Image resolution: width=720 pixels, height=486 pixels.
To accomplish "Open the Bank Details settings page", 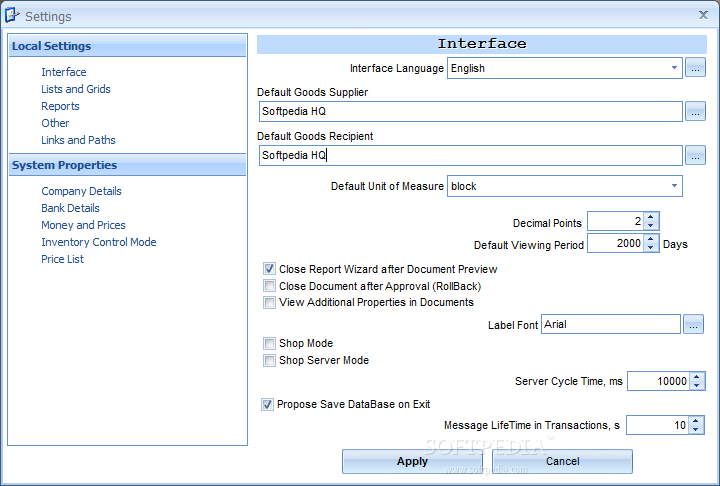I will point(70,208).
